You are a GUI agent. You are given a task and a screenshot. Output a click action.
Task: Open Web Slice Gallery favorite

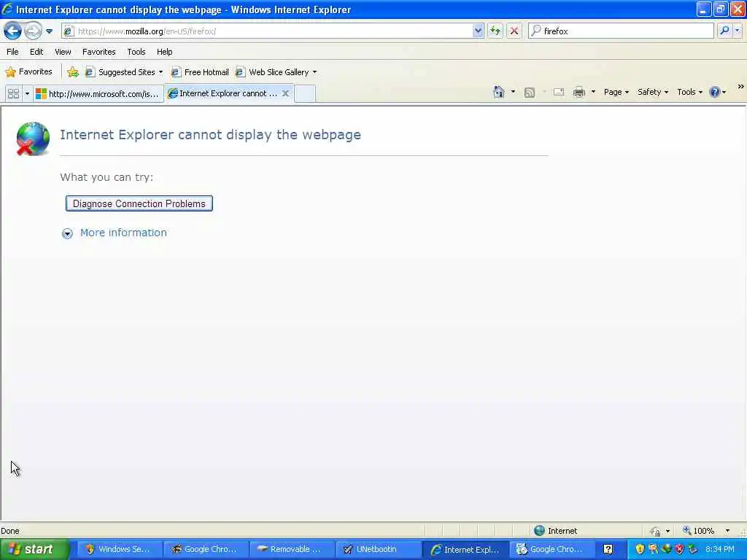[x=276, y=72]
